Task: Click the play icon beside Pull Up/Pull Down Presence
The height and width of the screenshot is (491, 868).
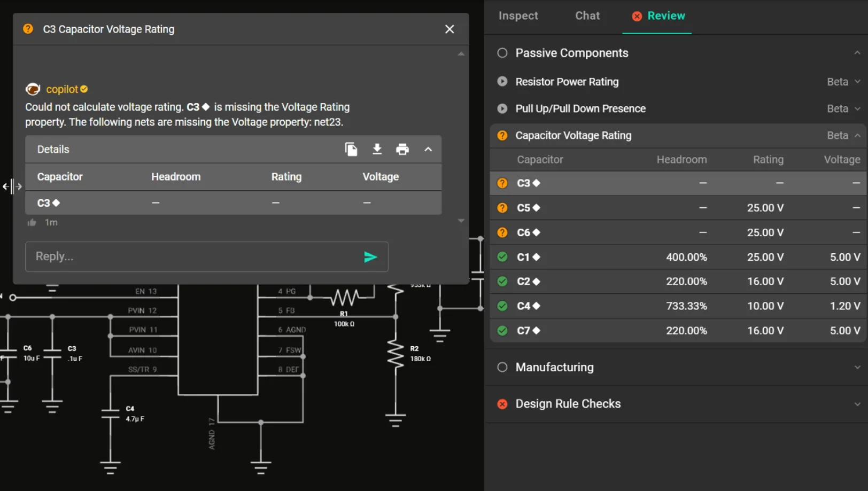Action: 502,108
